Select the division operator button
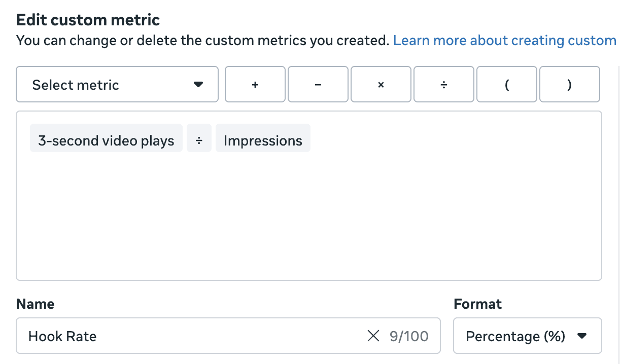The width and height of the screenshot is (621, 364). point(443,84)
